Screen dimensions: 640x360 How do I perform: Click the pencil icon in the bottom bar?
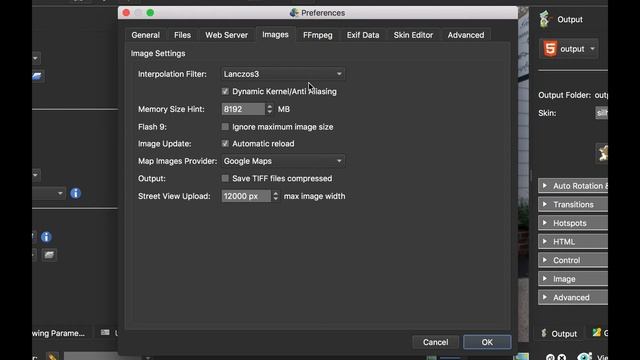click(52, 356)
